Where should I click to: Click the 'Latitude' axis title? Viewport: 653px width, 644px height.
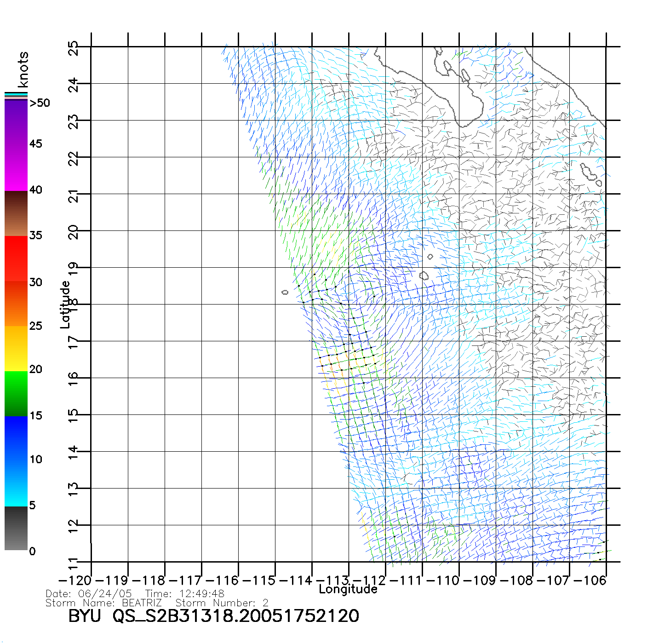(x=65, y=305)
